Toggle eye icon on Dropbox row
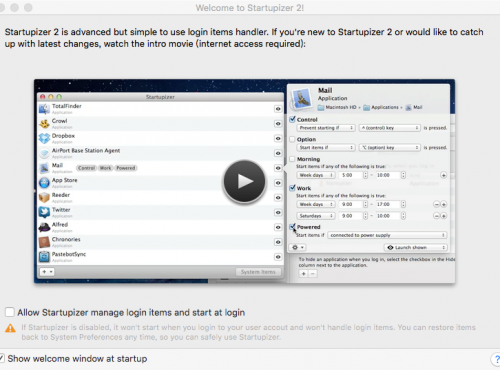Viewport: 500px width, 370px height. click(278, 138)
